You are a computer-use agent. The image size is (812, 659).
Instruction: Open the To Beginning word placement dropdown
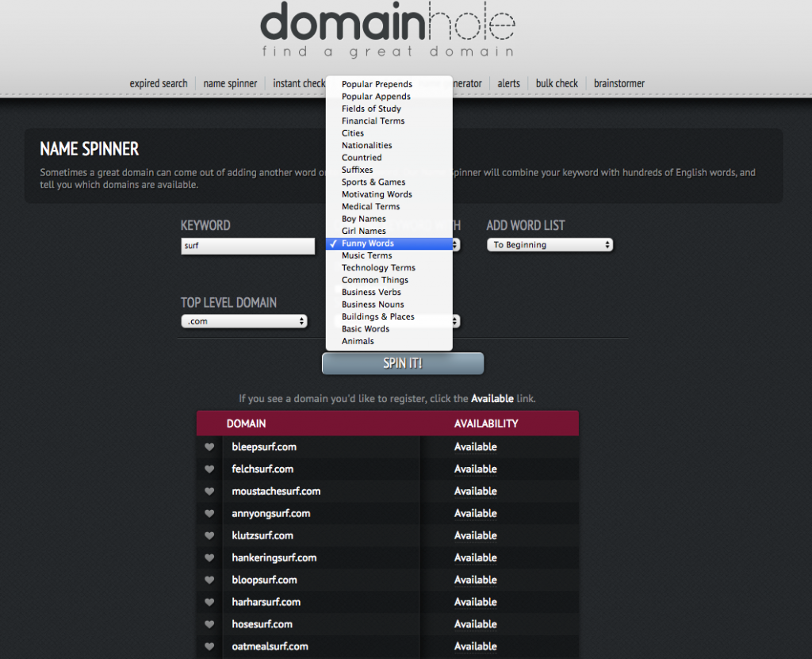550,244
